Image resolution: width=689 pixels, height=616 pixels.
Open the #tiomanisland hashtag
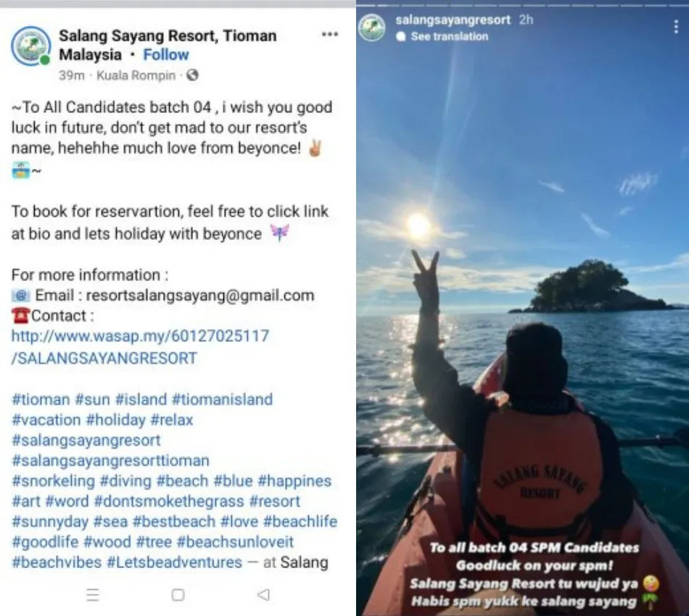tap(222, 399)
